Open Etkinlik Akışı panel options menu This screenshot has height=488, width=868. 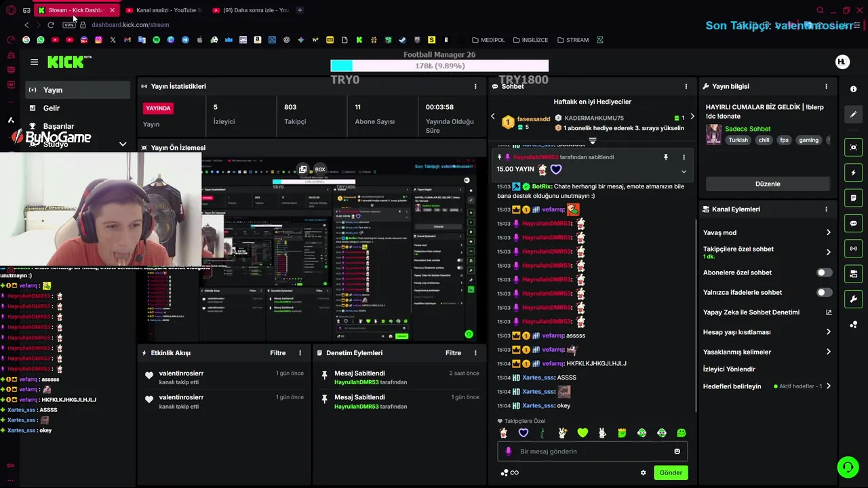300,352
